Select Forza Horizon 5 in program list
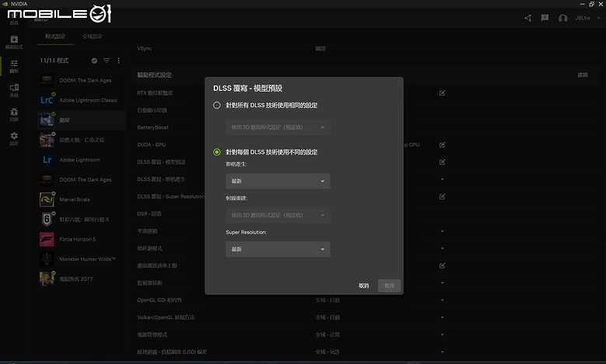The width and height of the screenshot is (606, 364). [81, 239]
